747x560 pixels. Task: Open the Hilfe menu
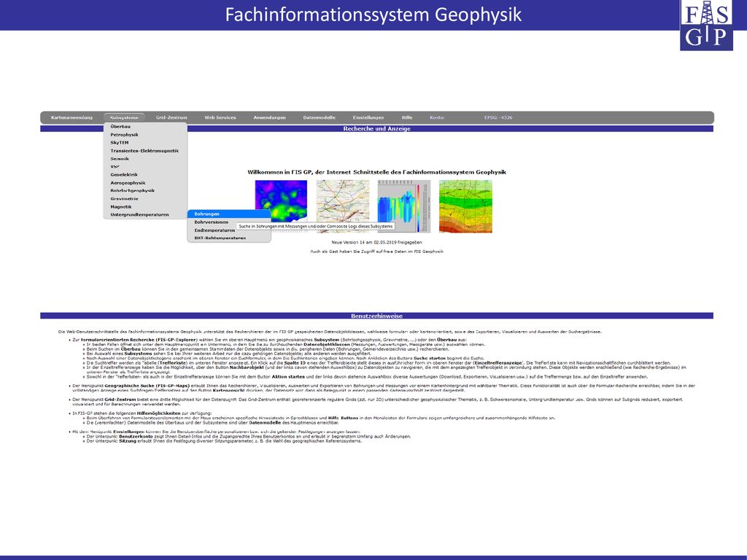click(407, 117)
